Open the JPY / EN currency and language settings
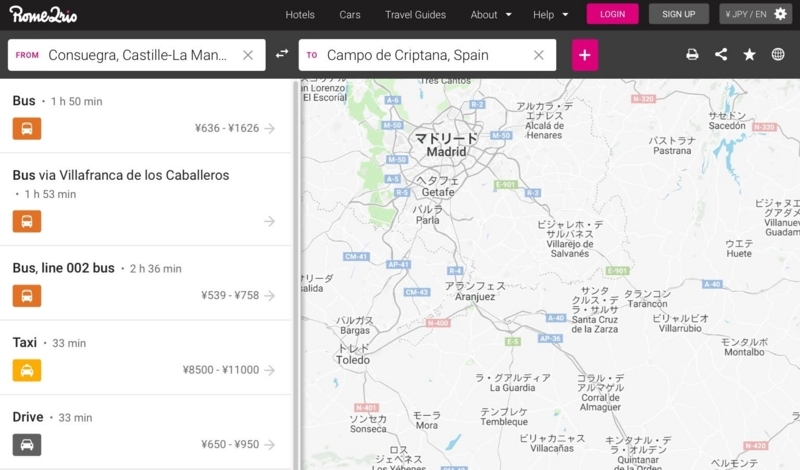The height and width of the screenshot is (470, 800). (756, 14)
